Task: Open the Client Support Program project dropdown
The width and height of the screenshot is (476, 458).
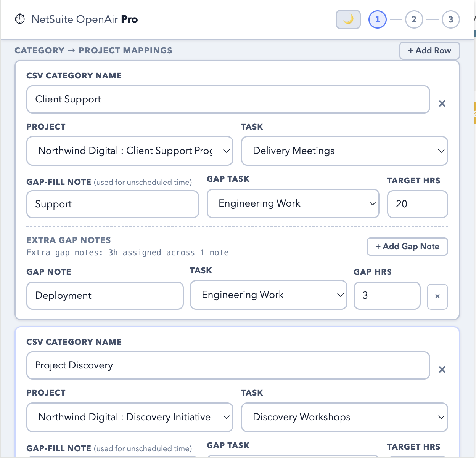Action: [130, 151]
